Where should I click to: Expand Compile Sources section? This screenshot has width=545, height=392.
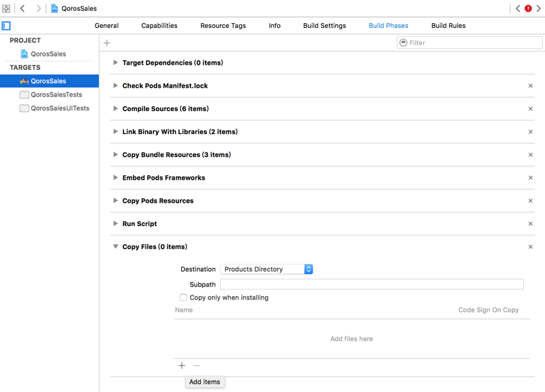(x=115, y=108)
